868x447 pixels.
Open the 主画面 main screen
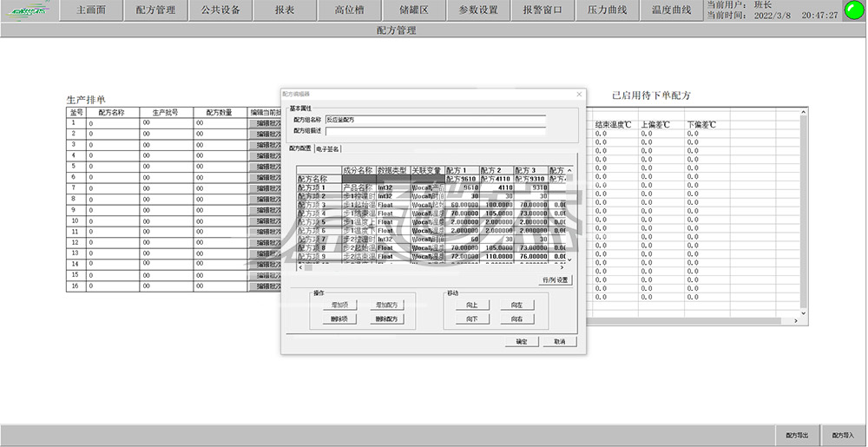[91, 10]
